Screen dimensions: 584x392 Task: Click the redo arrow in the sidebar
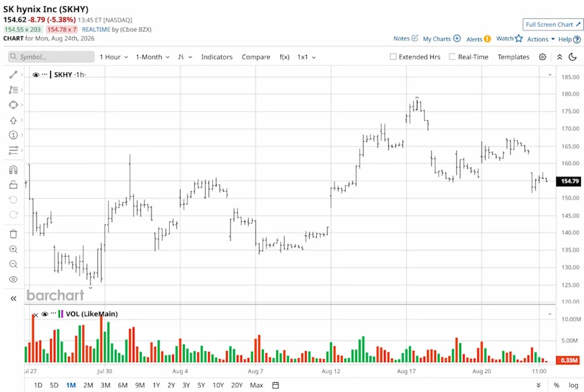[13, 214]
